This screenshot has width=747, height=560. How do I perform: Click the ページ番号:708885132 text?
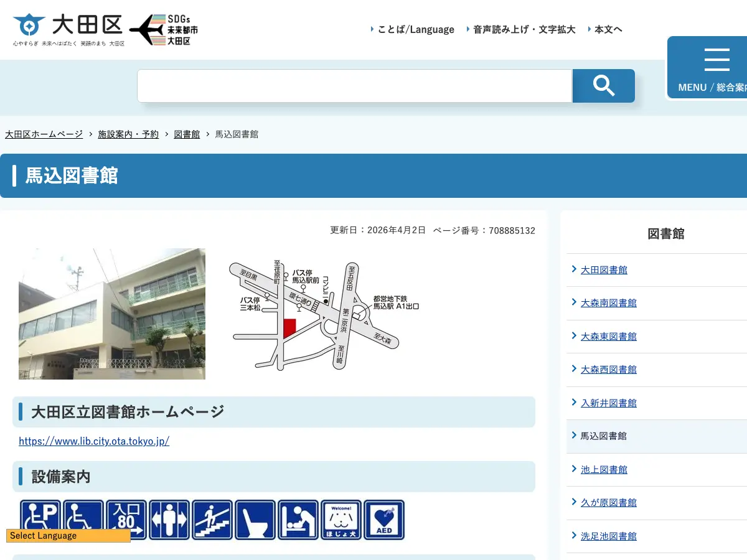[x=484, y=230]
